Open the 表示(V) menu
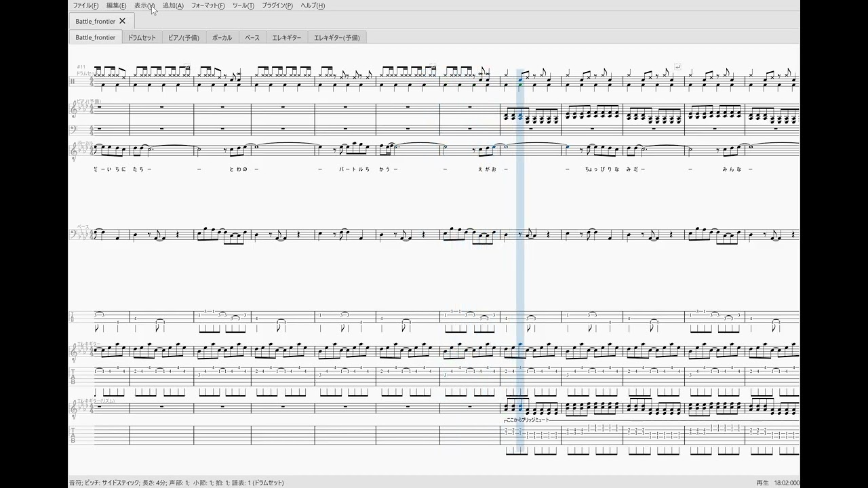 tap(144, 5)
